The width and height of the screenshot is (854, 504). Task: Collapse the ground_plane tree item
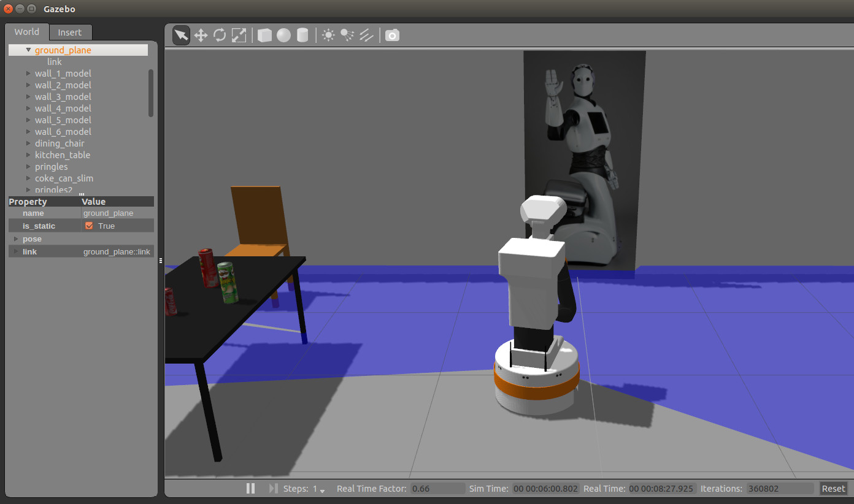point(28,50)
